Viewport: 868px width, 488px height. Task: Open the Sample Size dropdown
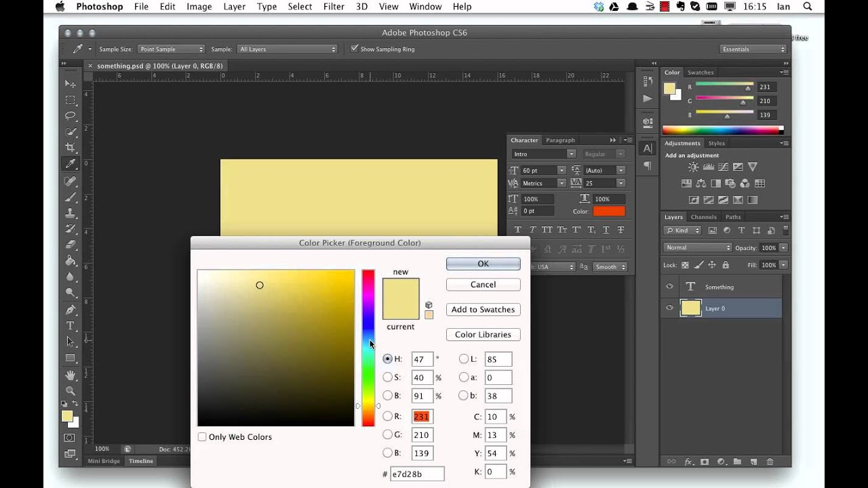[171, 49]
